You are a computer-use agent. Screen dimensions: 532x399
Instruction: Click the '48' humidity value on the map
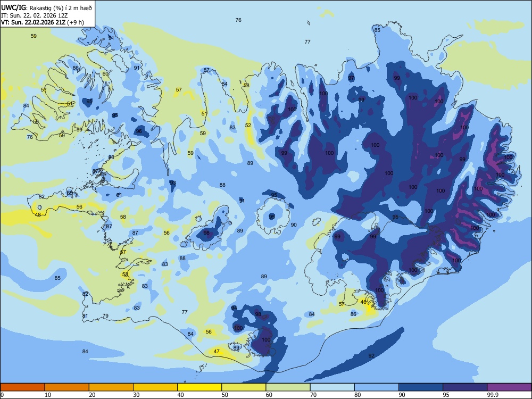38,215
